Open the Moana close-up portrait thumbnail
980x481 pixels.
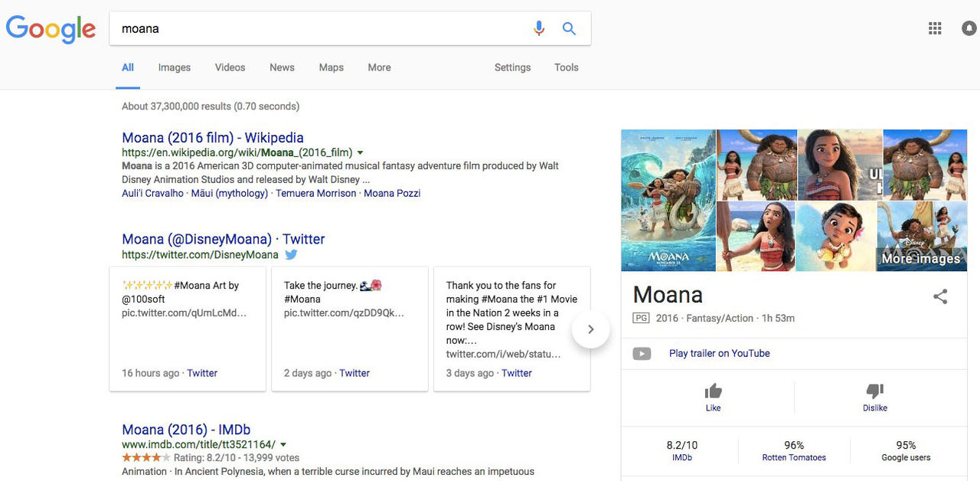click(x=840, y=165)
